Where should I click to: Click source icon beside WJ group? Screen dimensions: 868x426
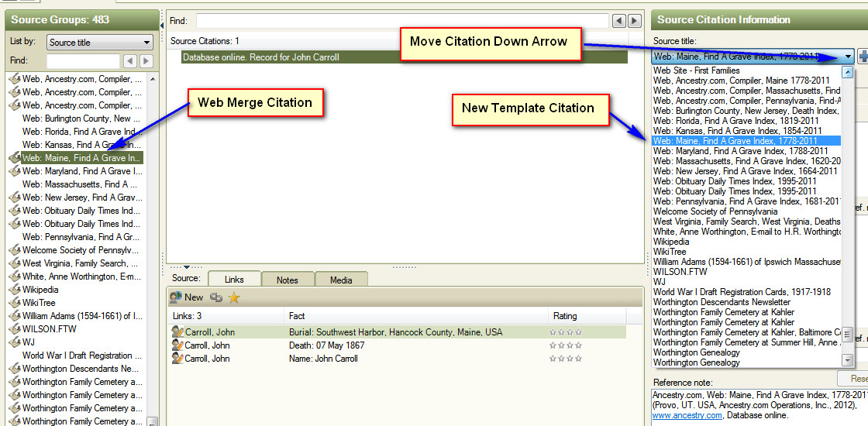15,342
